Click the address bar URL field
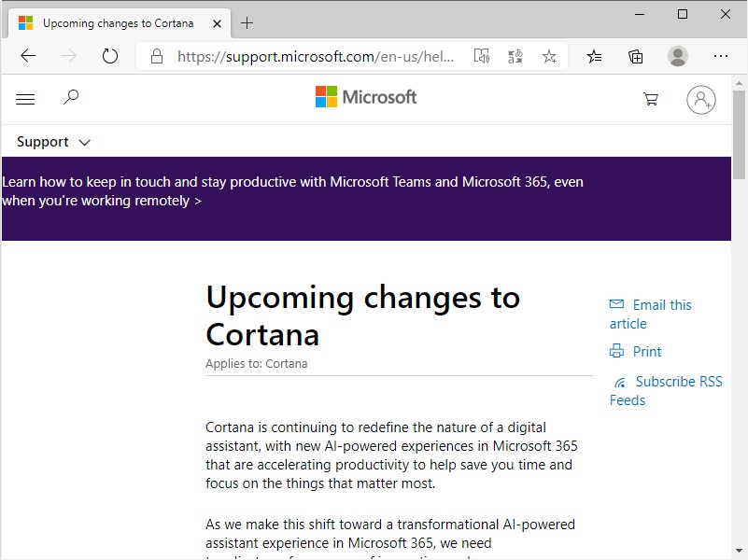Viewport: 748px width, 560px height. pos(316,56)
